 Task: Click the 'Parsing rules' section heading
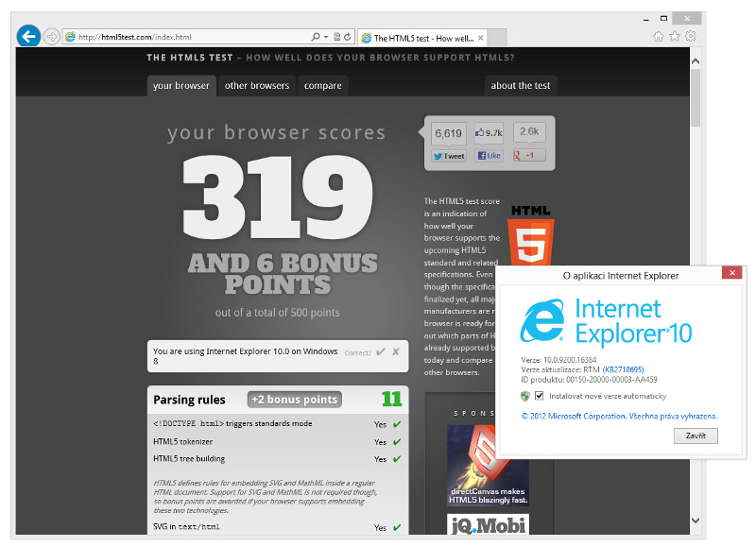[190, 400]
